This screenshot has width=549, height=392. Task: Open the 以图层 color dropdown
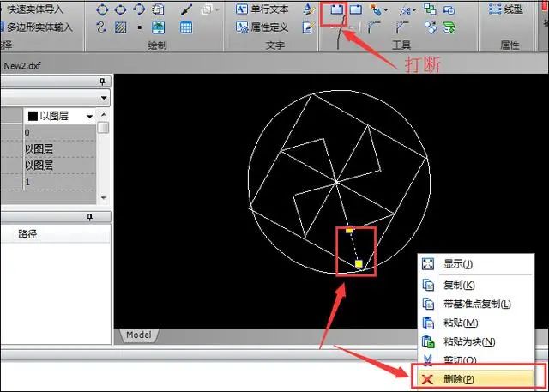click(90, 116)
